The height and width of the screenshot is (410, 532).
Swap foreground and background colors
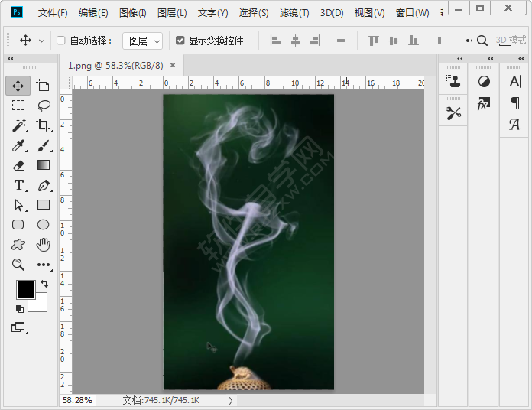click(44, 284)
